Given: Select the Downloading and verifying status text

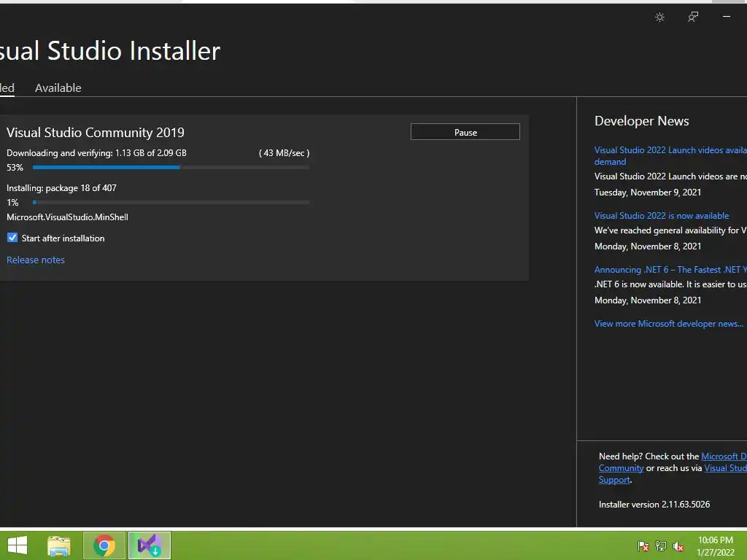Looking at the screenshot, I should click(x=97, y=153).
